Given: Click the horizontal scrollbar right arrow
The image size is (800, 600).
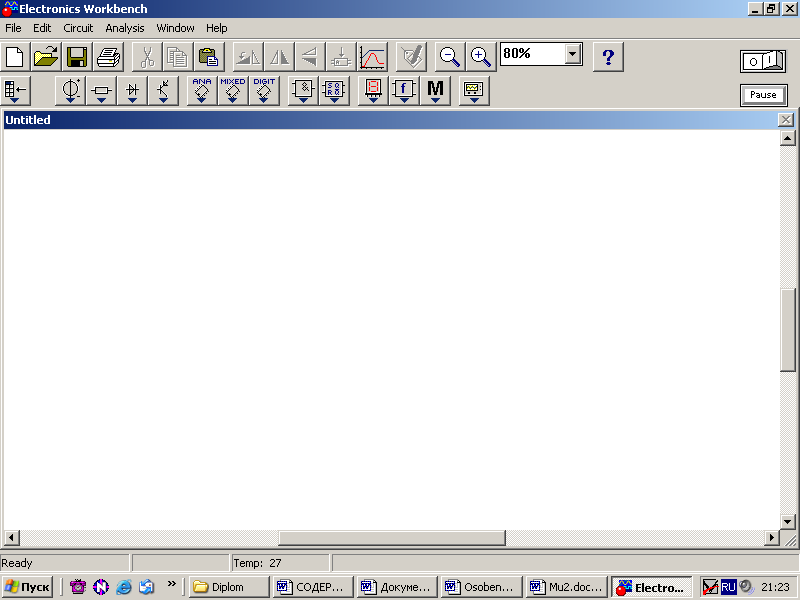Looking at the screenshot, I should pyautogui.click(x=772, y=537).
